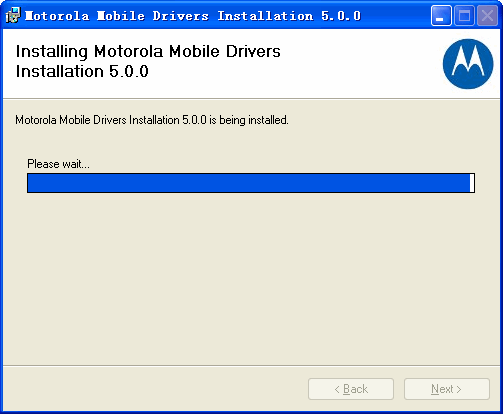The height and width of the screenshot is (414, 503).
Task: Click the "5.0.0" version in title bar
Action: [341, 16]
